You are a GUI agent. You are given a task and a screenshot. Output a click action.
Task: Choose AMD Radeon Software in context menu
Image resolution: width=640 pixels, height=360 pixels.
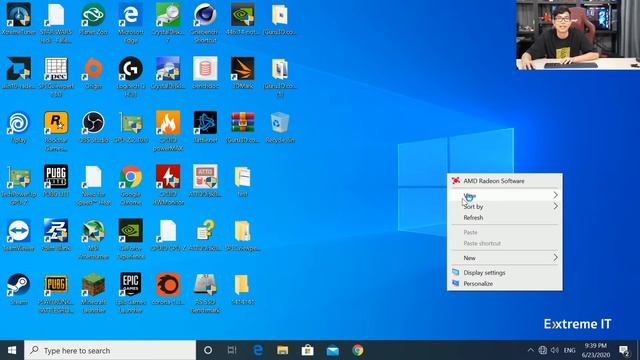point(504,181)
